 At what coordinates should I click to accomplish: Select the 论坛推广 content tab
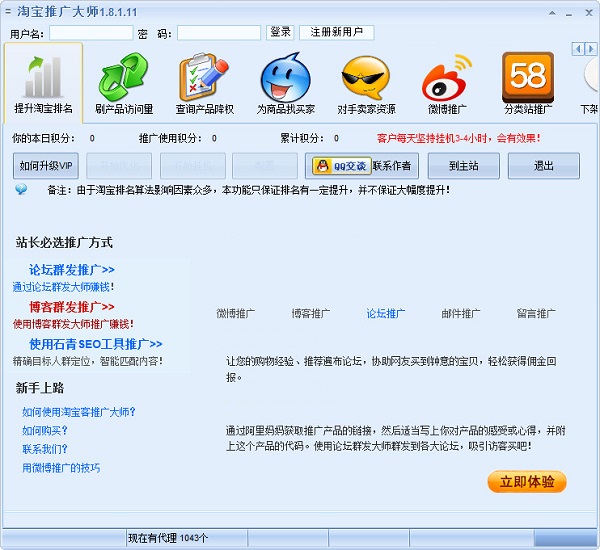pos(386,313)
